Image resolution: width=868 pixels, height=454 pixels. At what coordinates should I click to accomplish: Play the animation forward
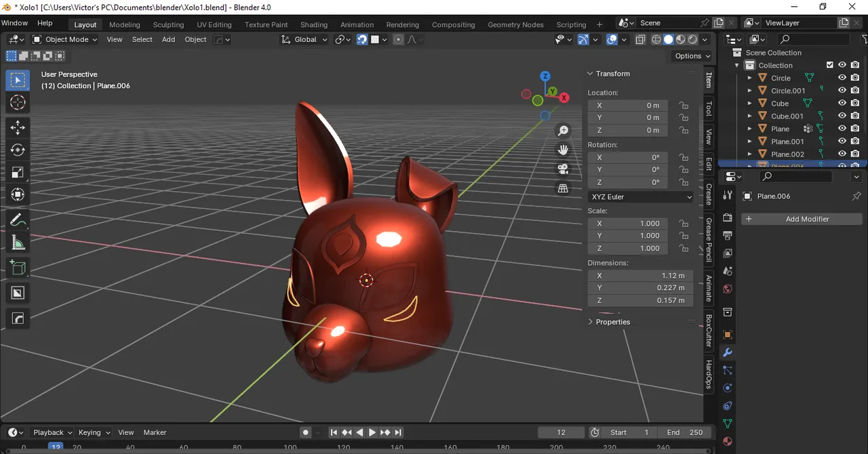coord(372,432)
